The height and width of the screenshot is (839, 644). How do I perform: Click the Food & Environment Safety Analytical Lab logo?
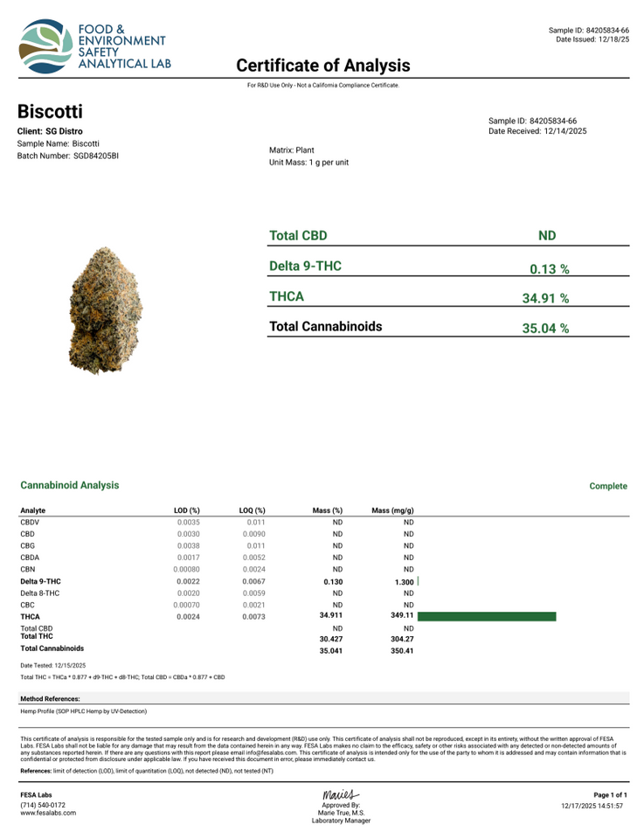tap(94, 46)
